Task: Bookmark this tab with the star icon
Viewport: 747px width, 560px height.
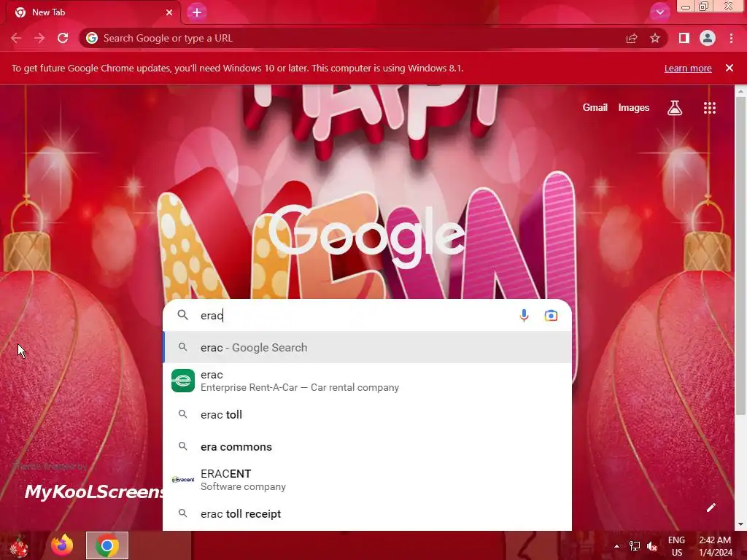Action: pyautogui.click(x=655, y=38)
